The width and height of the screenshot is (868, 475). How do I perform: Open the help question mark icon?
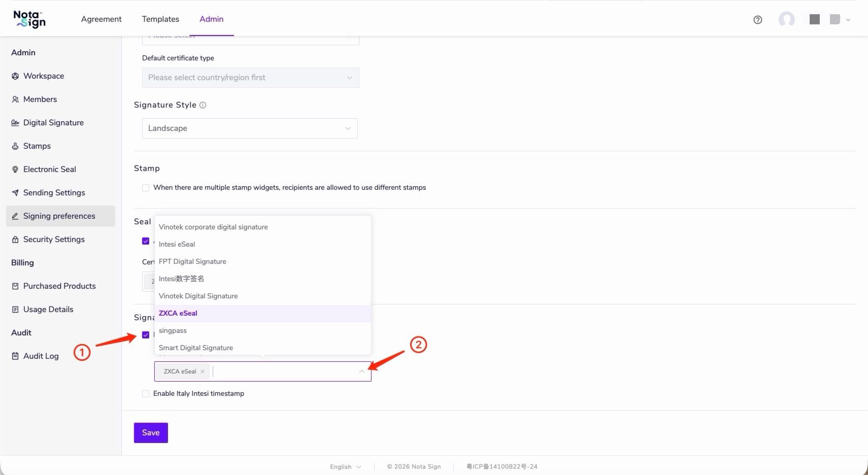pos(758,20)
